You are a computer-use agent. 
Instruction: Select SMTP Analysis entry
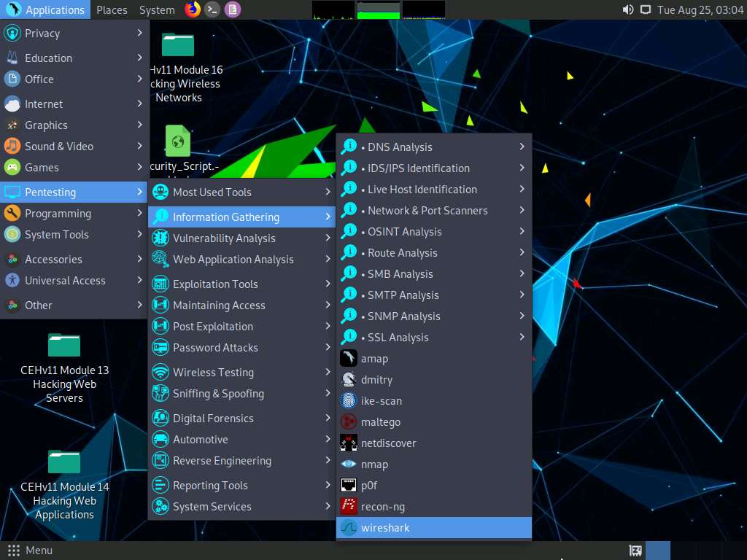434,295
